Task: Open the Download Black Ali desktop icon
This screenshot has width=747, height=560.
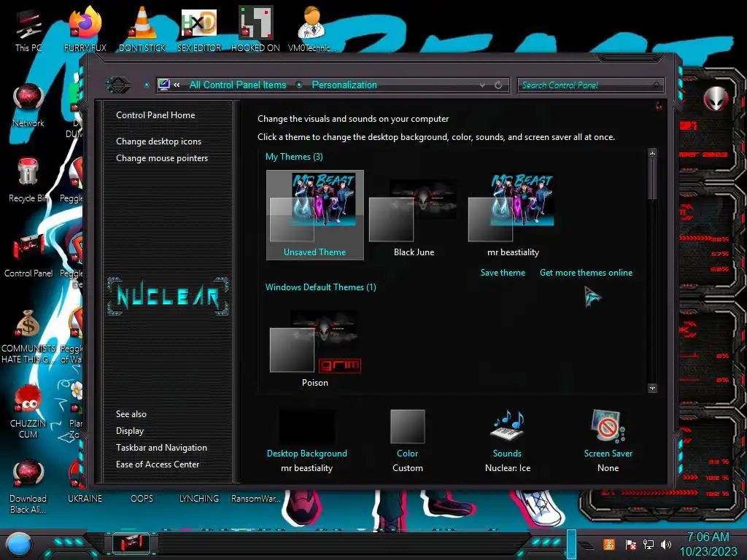Action: (x=28, y=486)
